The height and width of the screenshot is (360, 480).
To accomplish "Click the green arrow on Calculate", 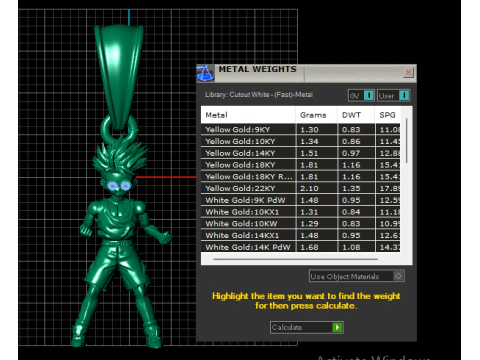I will click(x=337, y=327).
